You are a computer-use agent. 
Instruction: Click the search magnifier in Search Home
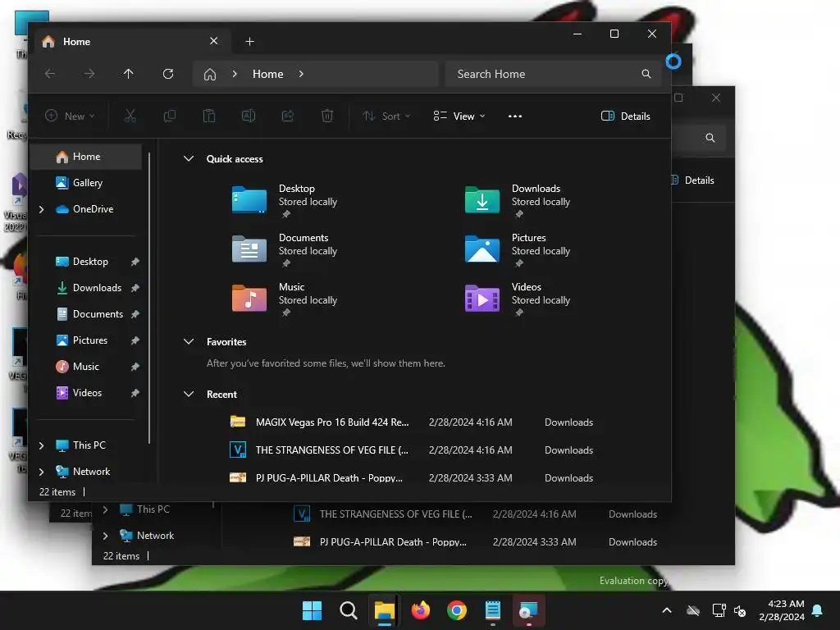tap(646, 74)
